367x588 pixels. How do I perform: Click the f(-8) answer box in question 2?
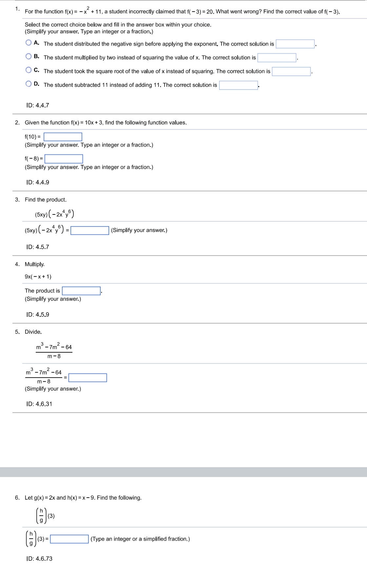point(64,159)
